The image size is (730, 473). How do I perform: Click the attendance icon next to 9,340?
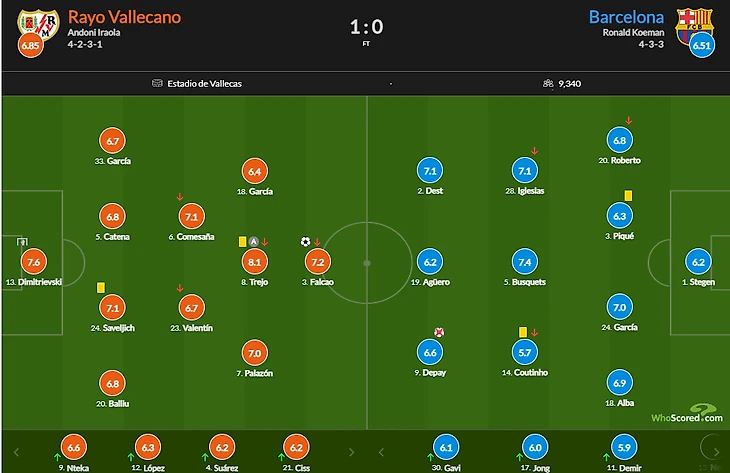click(548, 84)
